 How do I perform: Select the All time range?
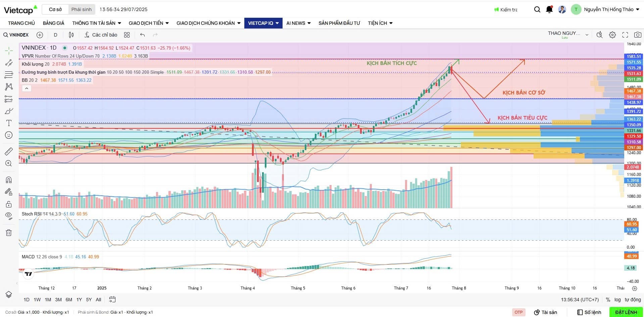[98, 300]
